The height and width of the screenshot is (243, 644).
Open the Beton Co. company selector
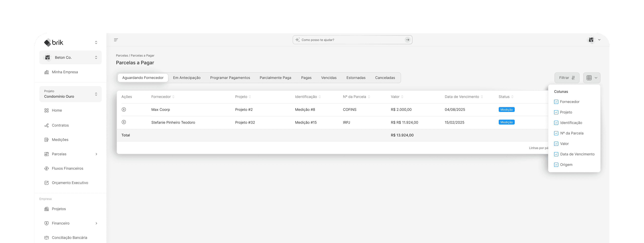(x=70, y=57)
